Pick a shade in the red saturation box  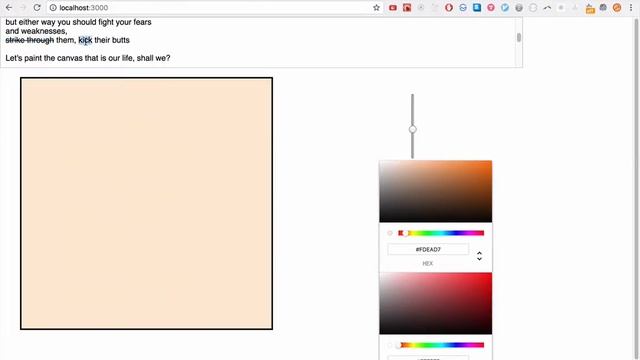(436, 303)
